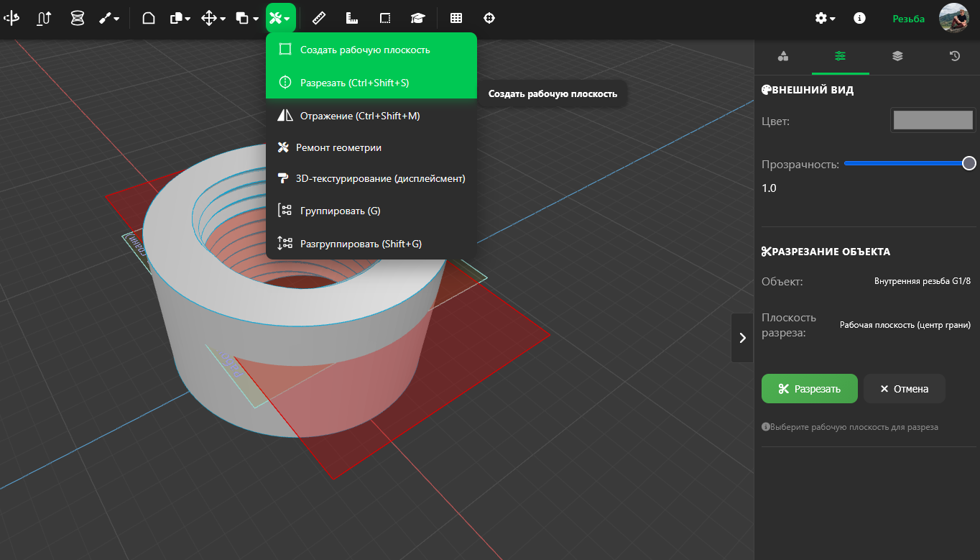Click the info icon
This screenshot has width=980, height=560.
[x=859, y=19]
